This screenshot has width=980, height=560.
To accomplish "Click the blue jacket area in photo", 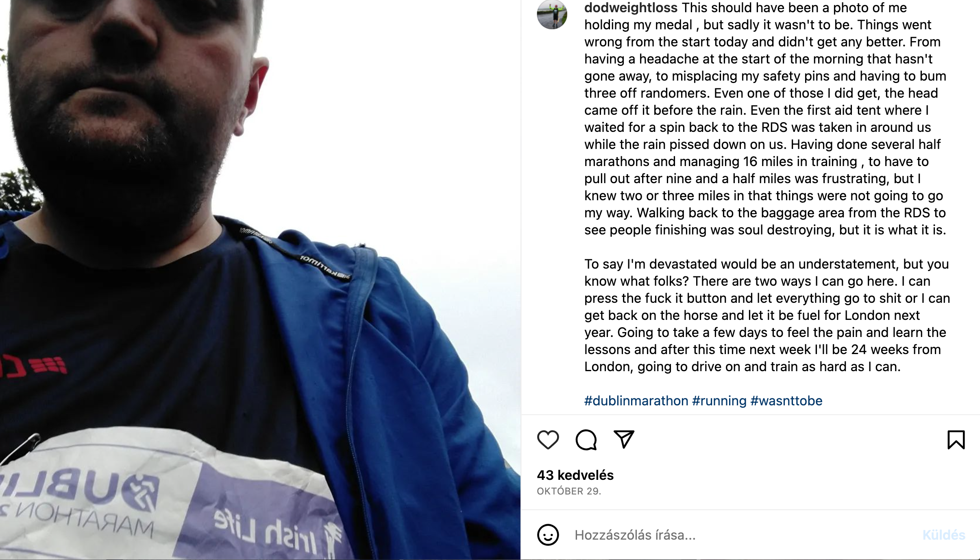I will (407, 387).
